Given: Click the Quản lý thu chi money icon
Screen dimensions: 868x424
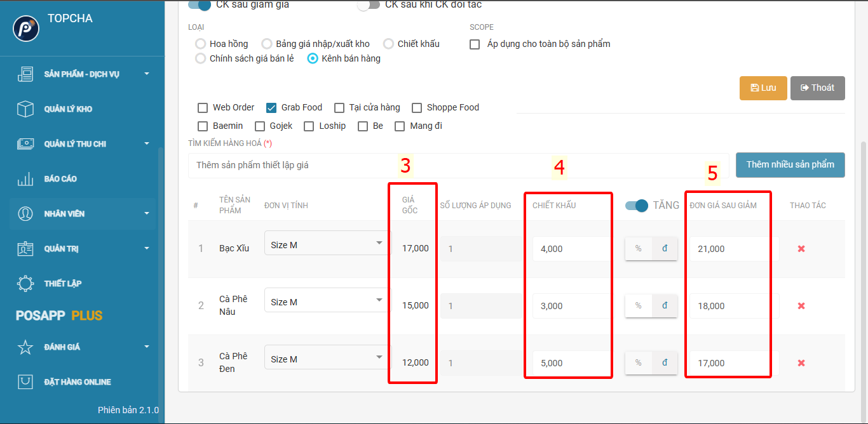Looking at the screenshot, I should click(x=25, y=144).
